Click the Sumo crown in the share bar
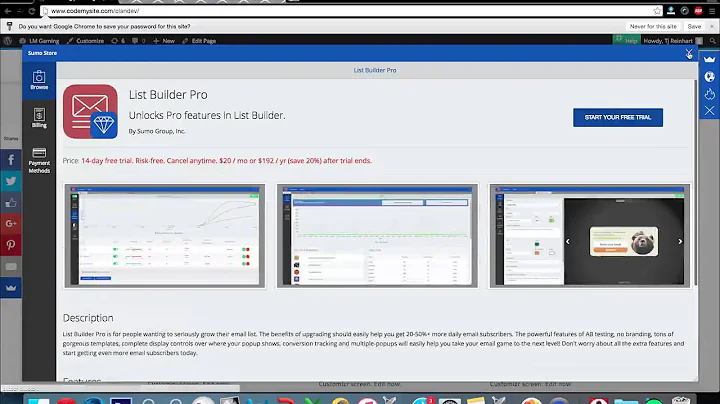 [11, 287]
